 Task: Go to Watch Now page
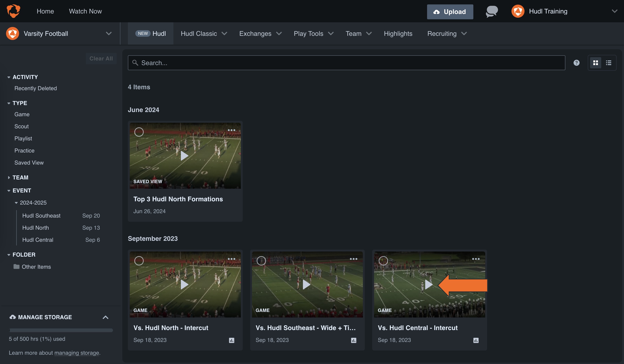[x=85, y=11]
